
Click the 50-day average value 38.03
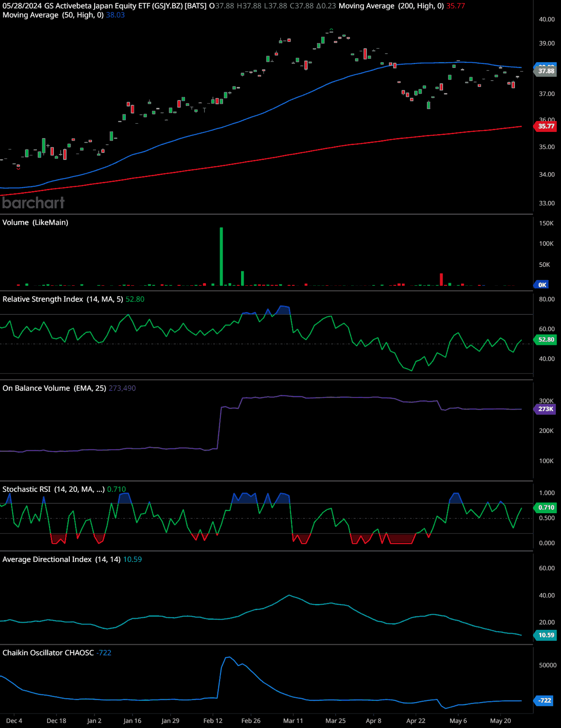(x=115, y=15)
